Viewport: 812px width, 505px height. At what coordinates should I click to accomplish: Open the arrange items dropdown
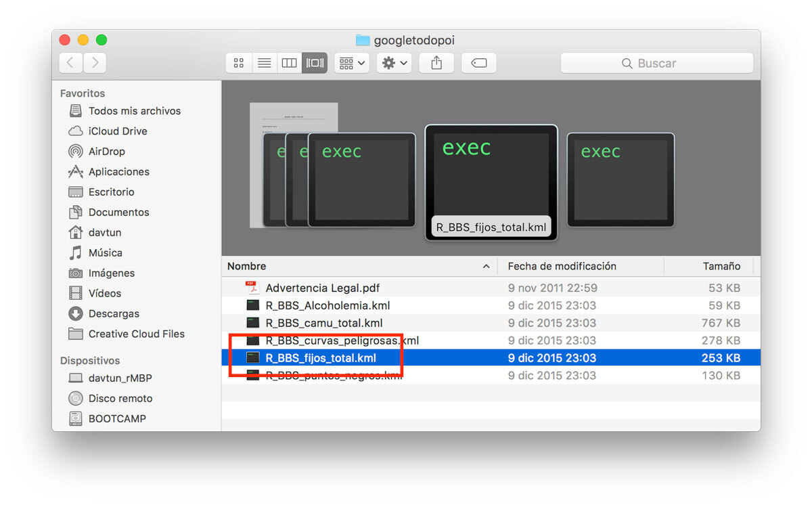pyautogui.click(x=351, y=63)
